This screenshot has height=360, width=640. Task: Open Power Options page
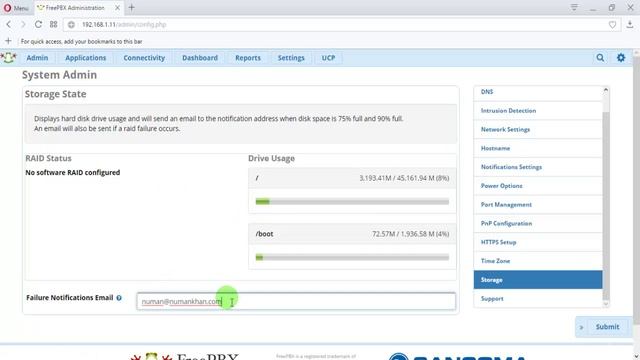tap(538, 186)
